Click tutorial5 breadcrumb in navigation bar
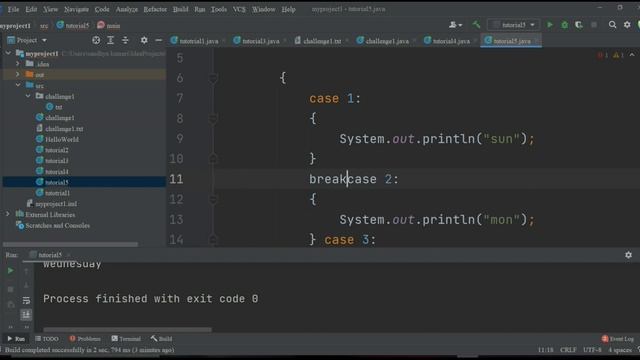 click(x=73, y=25)
